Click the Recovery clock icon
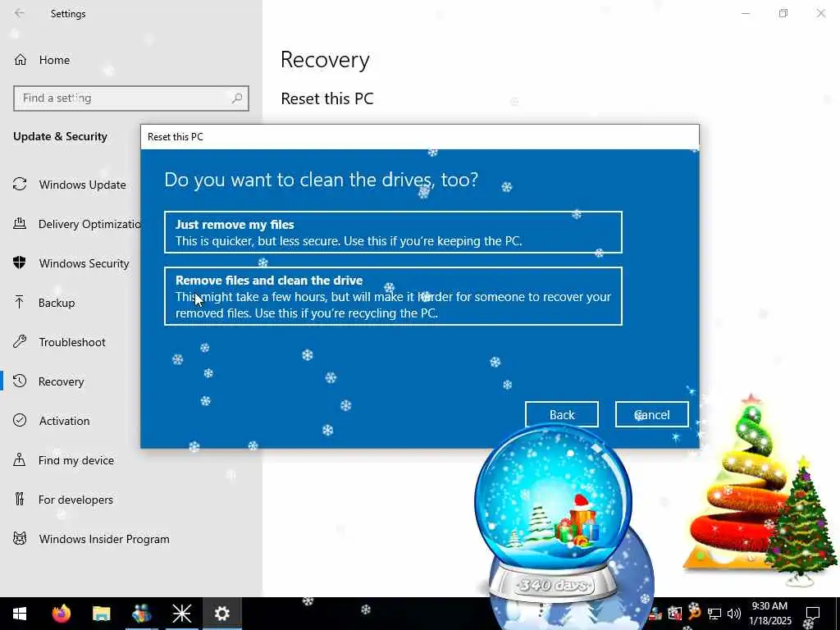840x630 pixels. (20, 381)
